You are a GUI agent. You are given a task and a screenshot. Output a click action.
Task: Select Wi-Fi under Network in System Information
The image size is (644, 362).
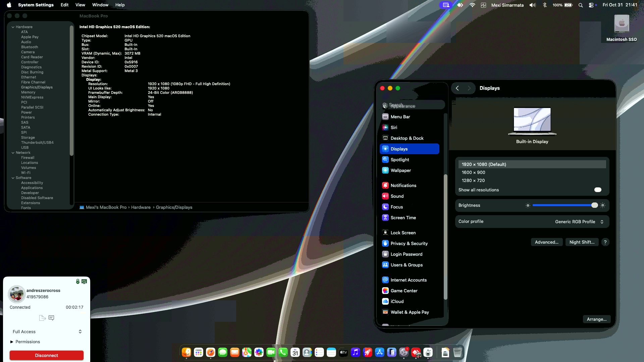(x=26, y=173)
